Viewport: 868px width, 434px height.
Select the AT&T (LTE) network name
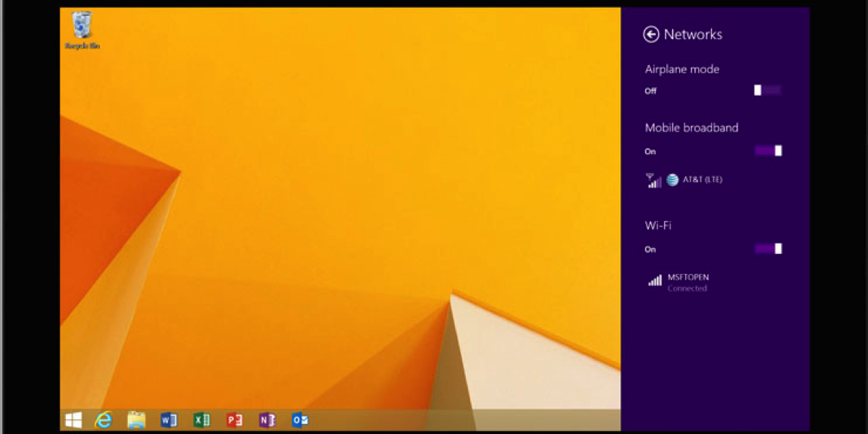pos(702,180)
